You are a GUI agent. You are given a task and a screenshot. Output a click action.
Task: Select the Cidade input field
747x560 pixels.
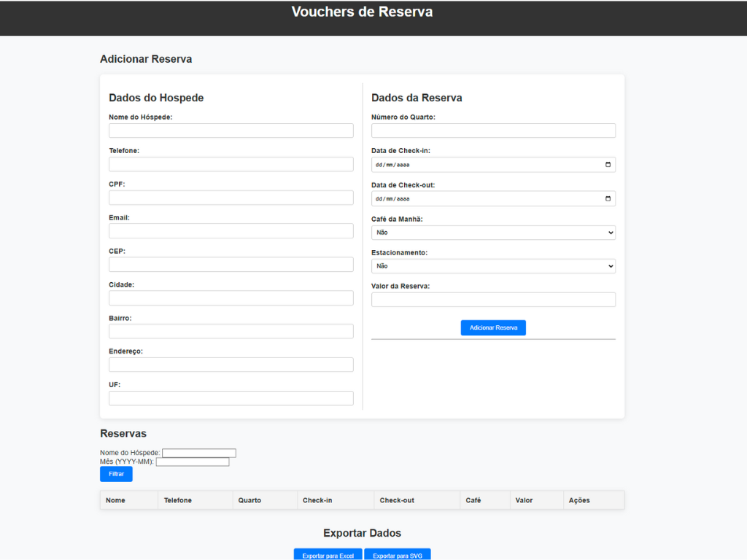tap(231, 298)
